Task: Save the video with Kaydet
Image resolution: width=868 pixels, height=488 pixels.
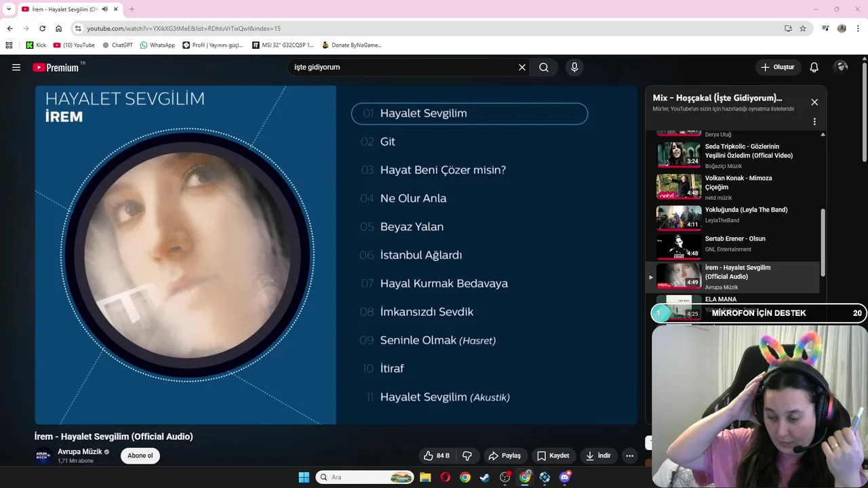Action: tap(553, 455)
